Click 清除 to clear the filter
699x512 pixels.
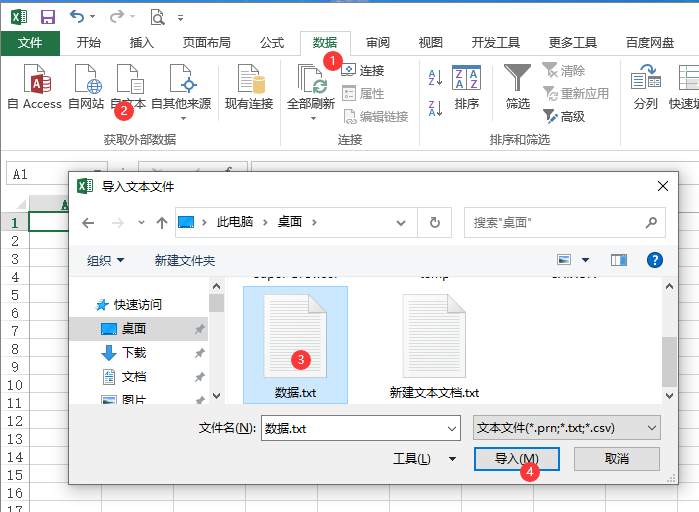coord(564,70)
